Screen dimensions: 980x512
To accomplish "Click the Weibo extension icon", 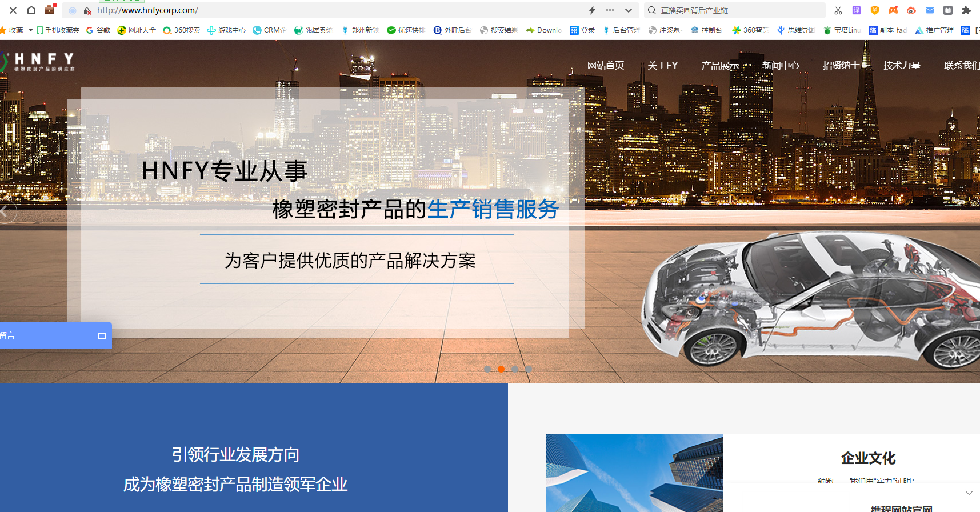I will click(911, 10).
